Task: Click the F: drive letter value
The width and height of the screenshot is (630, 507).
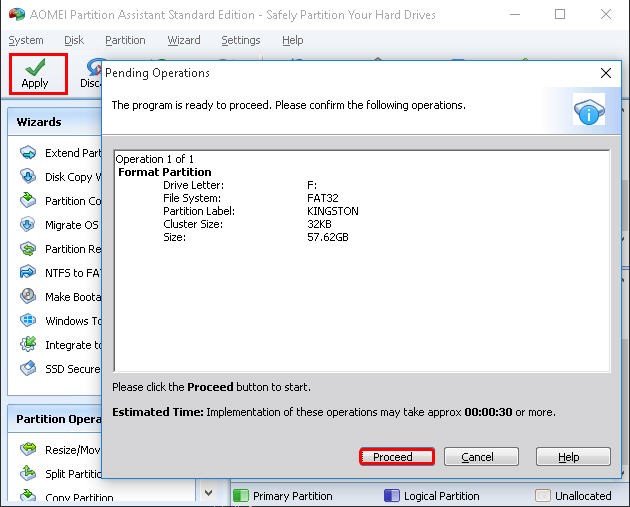Action: pyautogui.click(x=312, y=185)
